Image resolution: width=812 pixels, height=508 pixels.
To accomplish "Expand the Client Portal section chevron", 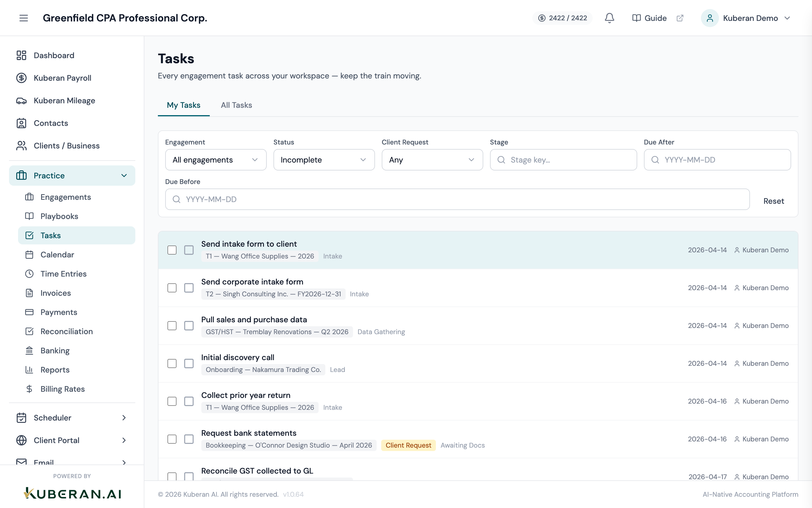I will (124, 440).
